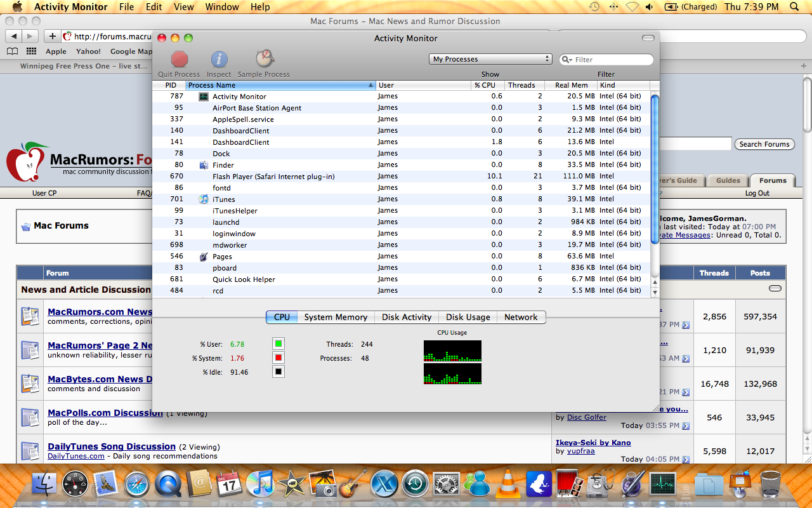Open System Preferences gears in Dock
The height and width of the screenshot is (508, 812).
(x=447, y=485)
